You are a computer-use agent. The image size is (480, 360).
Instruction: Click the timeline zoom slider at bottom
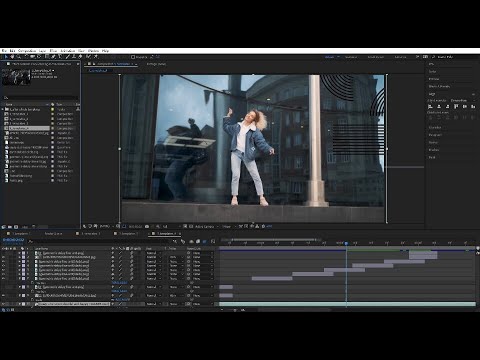click(x=235, y=310)
